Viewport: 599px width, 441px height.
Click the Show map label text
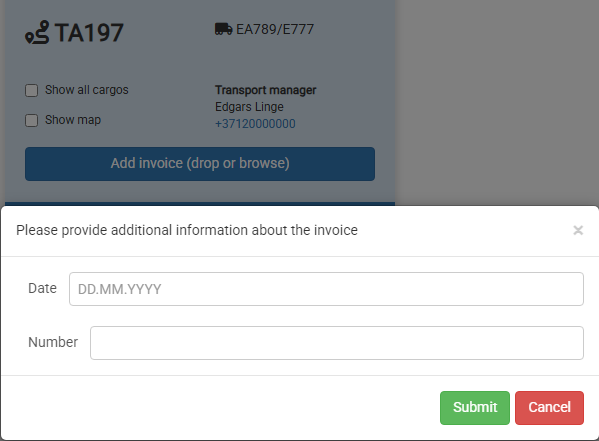(x=73, y=120)
